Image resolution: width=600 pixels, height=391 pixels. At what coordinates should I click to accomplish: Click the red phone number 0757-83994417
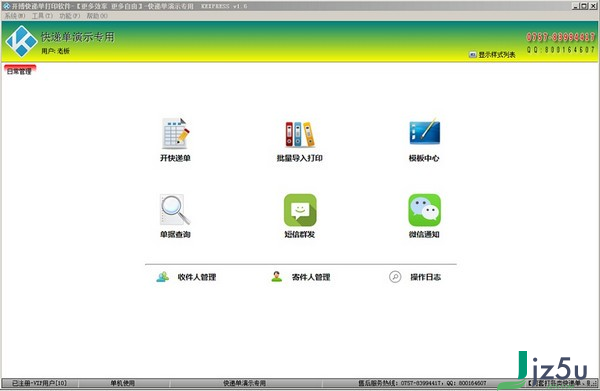[x=561, y=37]
